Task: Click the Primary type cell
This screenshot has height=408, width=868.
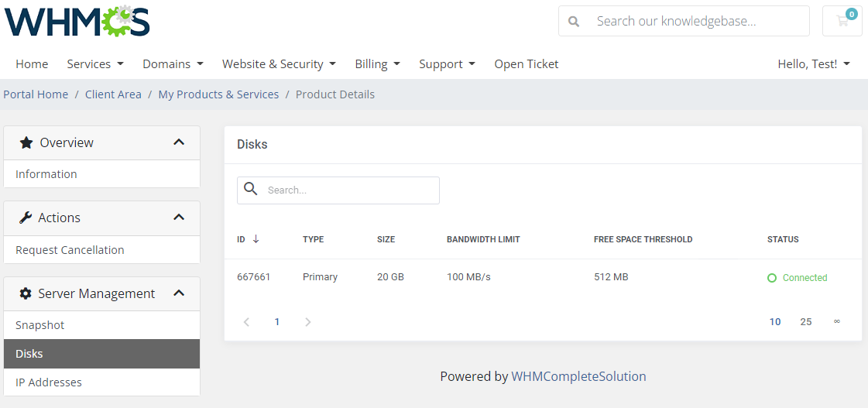Action: click(x=320, y=277)
